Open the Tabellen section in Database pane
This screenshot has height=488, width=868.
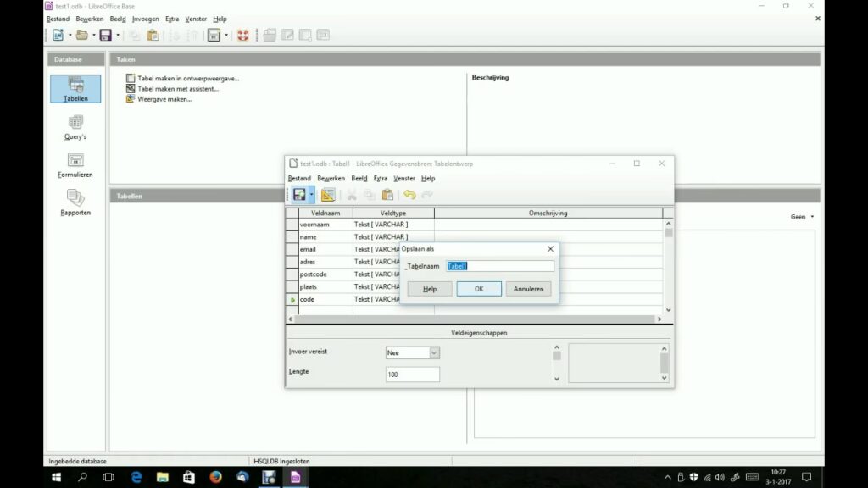(x=75, y=89)
